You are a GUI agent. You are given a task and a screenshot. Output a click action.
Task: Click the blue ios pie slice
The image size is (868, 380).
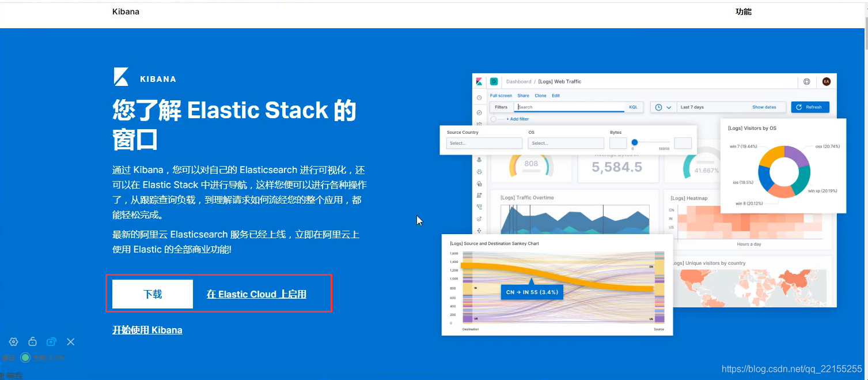point(764,177)
